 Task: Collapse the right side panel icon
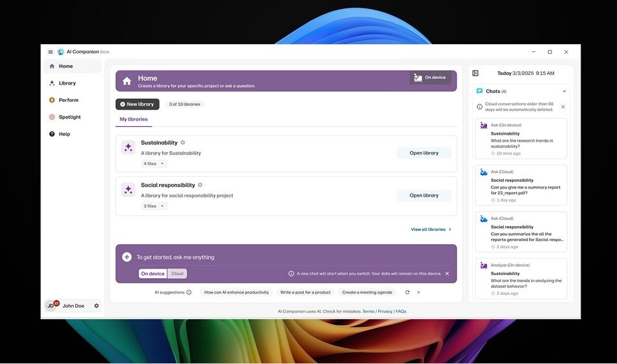coord(475,73)
